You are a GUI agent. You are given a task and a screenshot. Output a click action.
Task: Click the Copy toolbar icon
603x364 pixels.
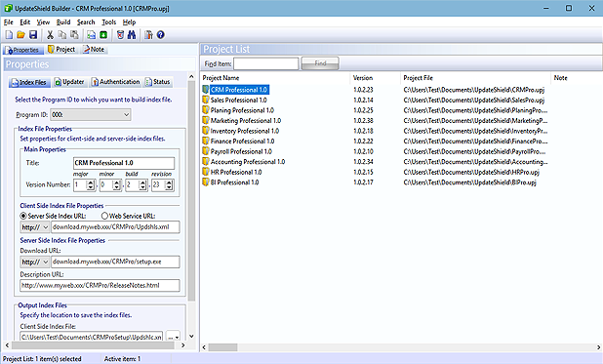[x=61, y=35]
